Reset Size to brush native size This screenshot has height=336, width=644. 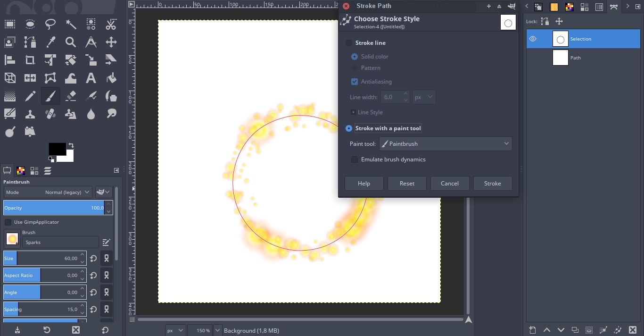pos(93,258)
